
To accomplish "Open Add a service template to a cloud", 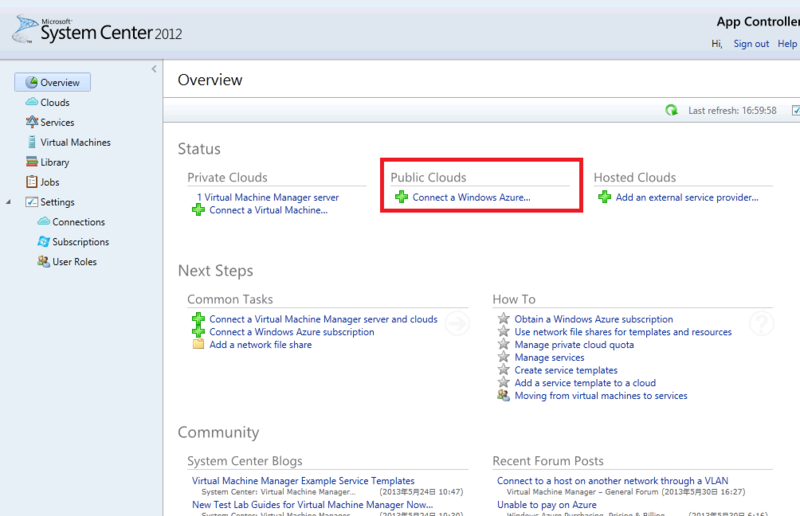I will point(585,383).
